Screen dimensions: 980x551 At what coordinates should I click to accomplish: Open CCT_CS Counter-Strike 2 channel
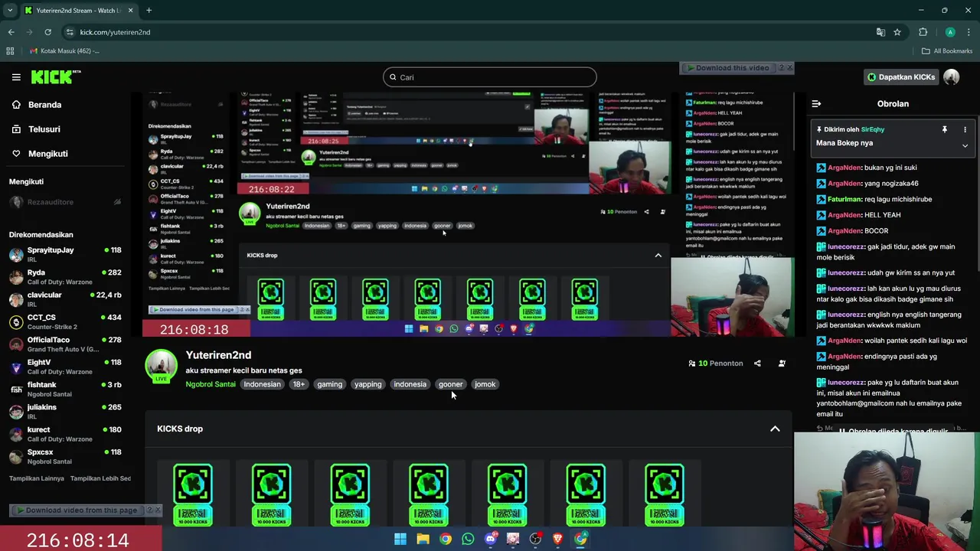pyautogui.click(x=65, y=321)
